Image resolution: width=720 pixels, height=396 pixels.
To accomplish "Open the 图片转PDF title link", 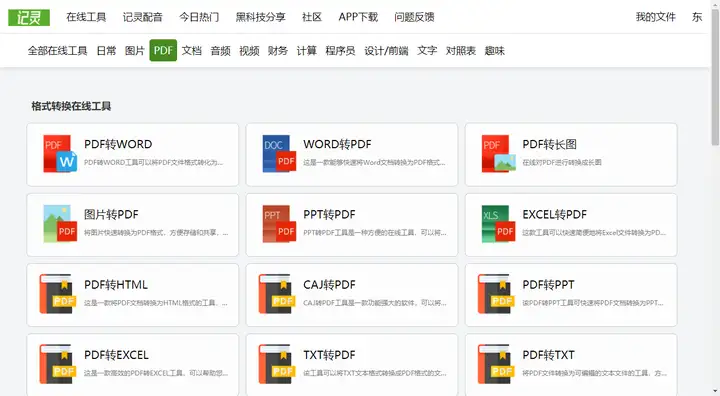I will [111, 215].
